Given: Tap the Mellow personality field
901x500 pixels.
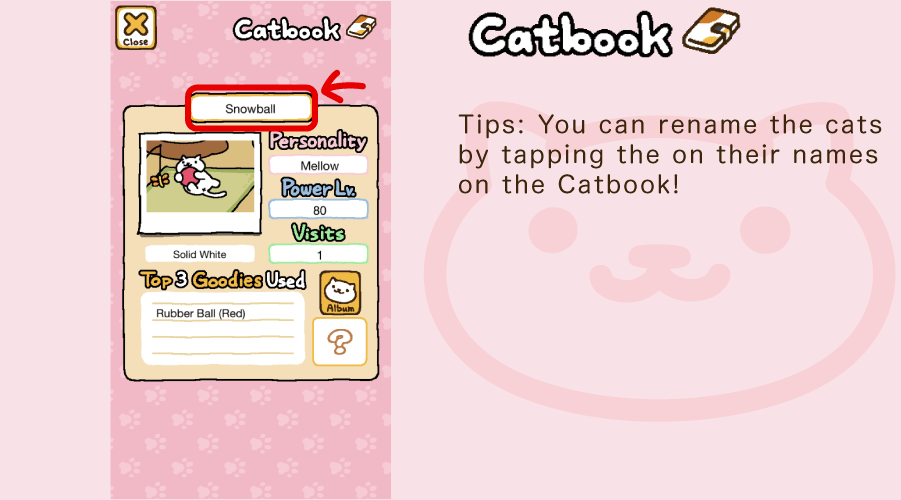Looking at the screenshot, I should pos(318,166).
